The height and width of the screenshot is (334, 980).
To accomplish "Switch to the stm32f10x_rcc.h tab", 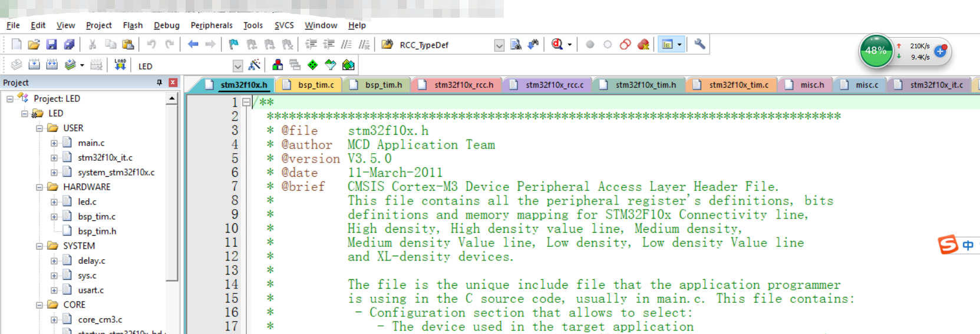I will coord(457,85).
